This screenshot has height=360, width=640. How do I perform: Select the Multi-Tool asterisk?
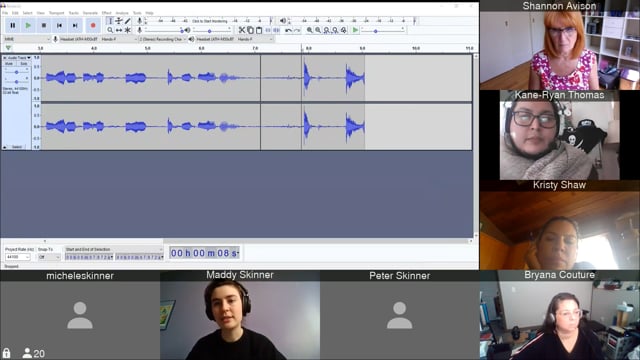tap(128, 30)
